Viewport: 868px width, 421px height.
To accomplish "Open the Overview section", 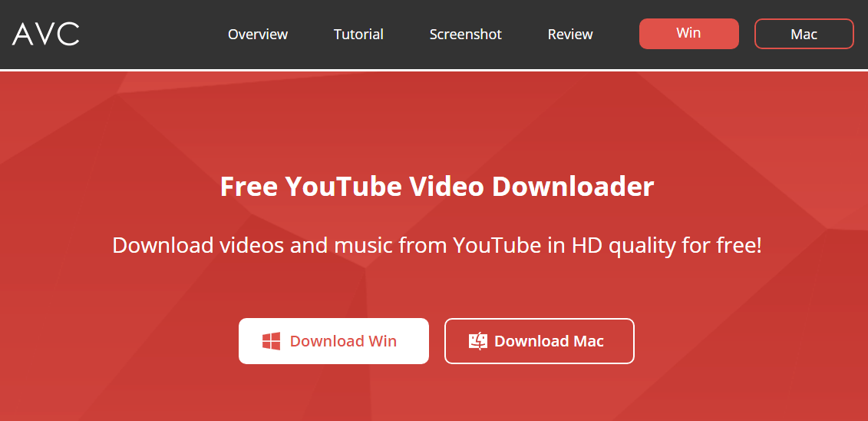I will coord(258,35).
